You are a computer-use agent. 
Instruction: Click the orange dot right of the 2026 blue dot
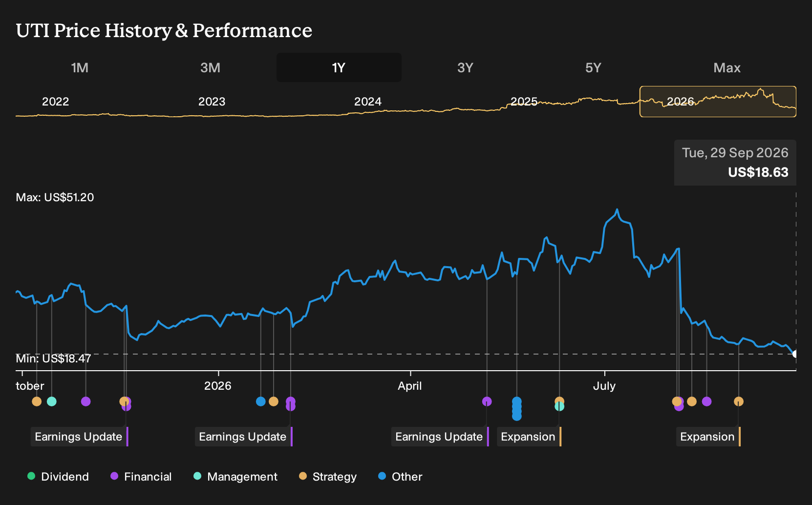[274, 401]
